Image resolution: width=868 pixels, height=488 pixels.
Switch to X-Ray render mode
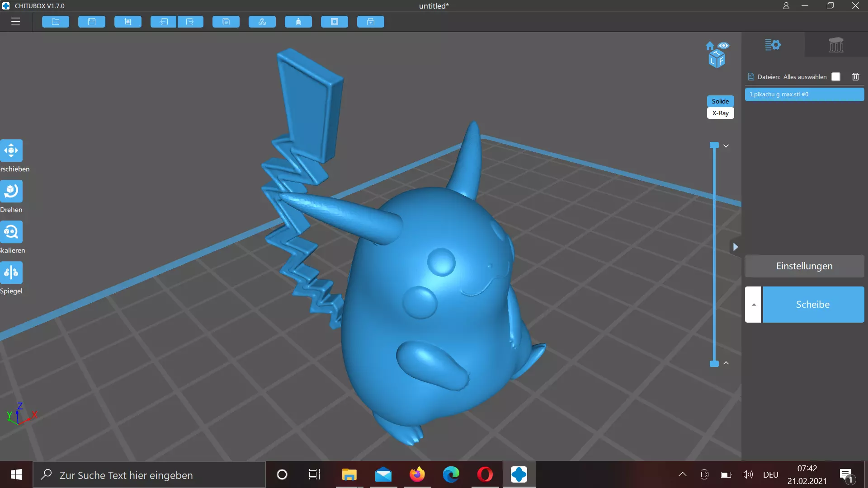click(720, 113)
